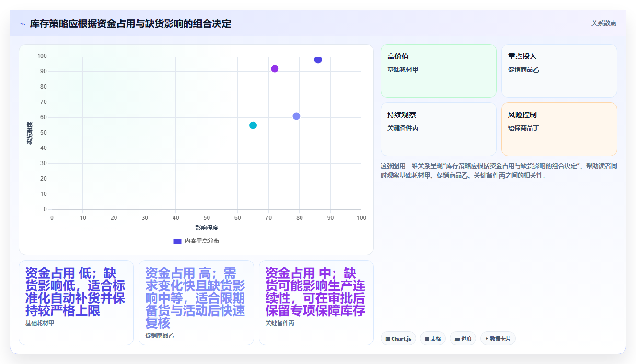Screen dimensions: 636x364
Task: Click 促销商品乙 caption under the second summary
Action: click(160, 335)
